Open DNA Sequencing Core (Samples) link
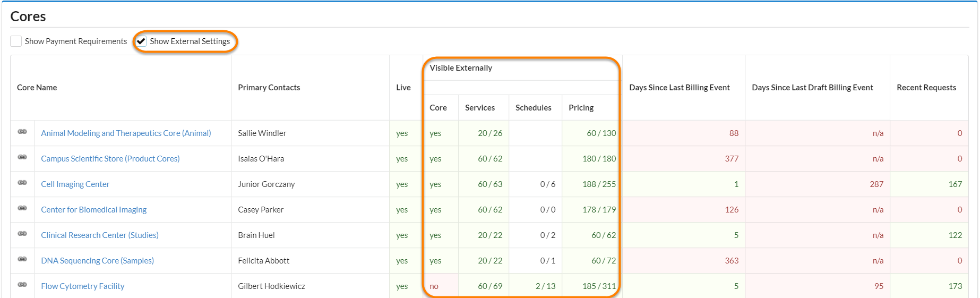 (x=97, y=261)
